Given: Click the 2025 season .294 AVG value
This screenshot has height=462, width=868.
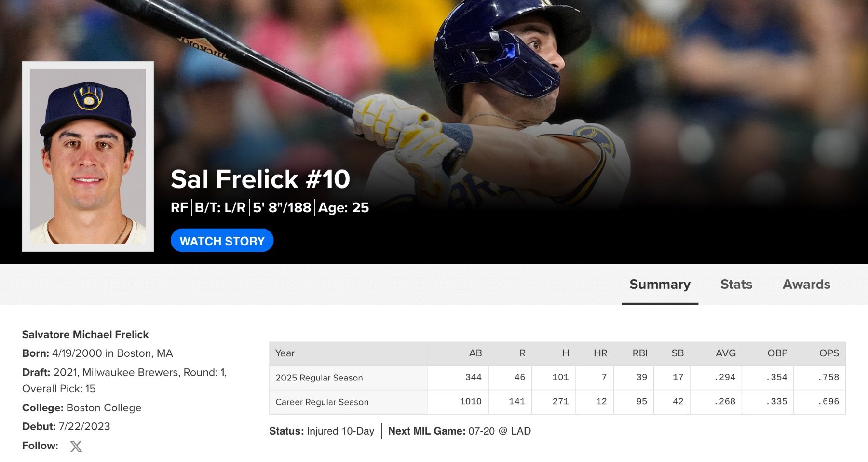Looking at the screenshot, I should (724, 377).
